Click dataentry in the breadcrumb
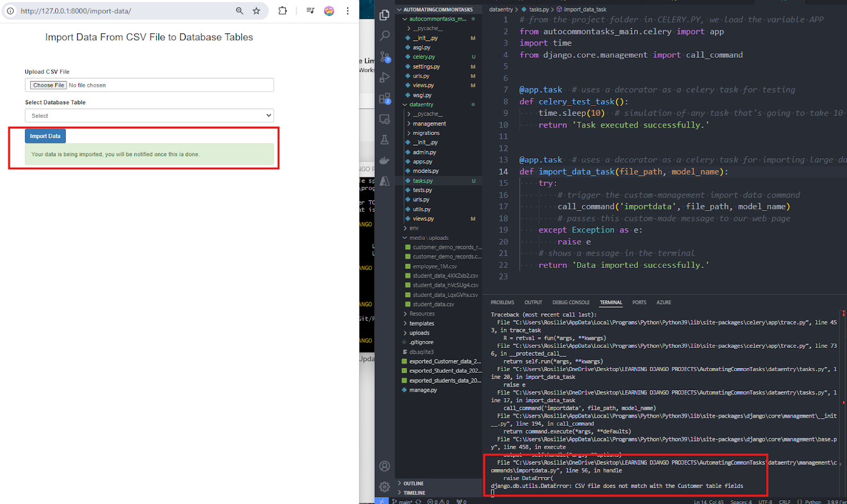The image size is (847, 504). pyautogui.click(x=501, y=10)
